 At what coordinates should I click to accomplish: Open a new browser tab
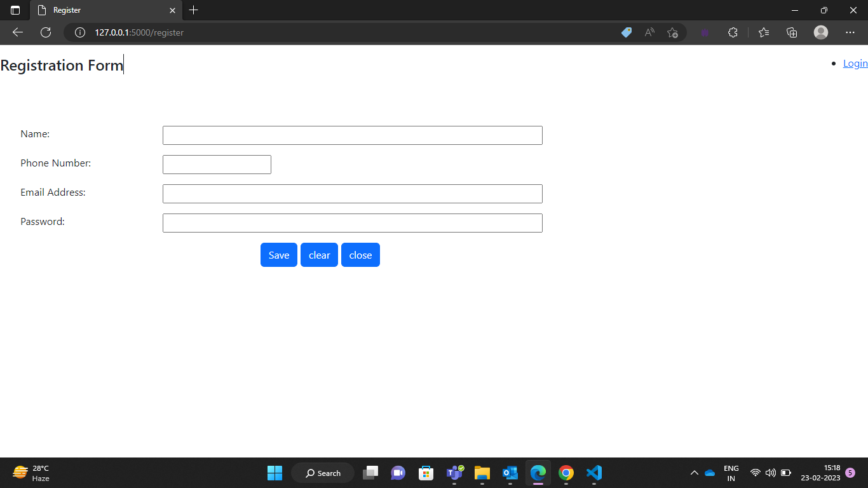(x=193, y=10)
